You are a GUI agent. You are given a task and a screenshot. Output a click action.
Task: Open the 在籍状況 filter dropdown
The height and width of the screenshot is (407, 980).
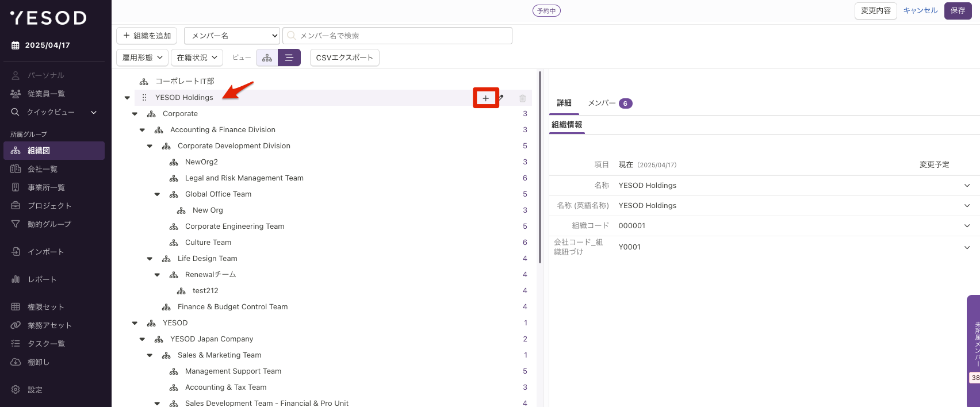(x=197, y=57)
